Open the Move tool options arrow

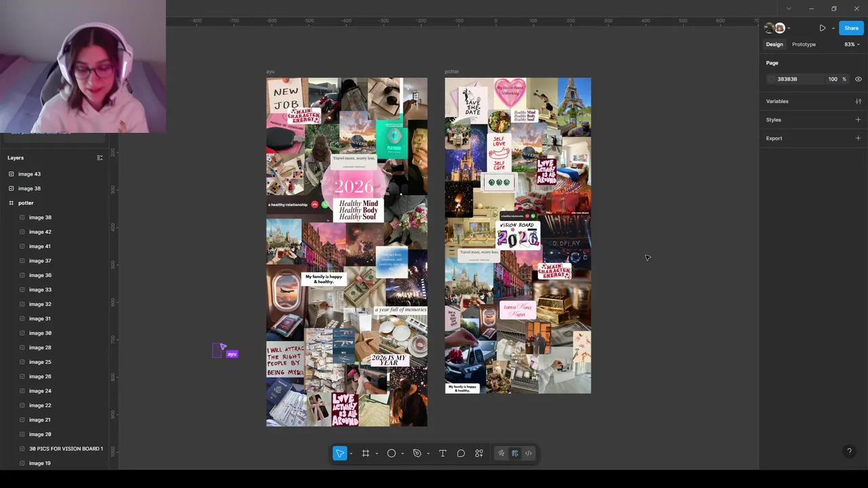[351, 454]
